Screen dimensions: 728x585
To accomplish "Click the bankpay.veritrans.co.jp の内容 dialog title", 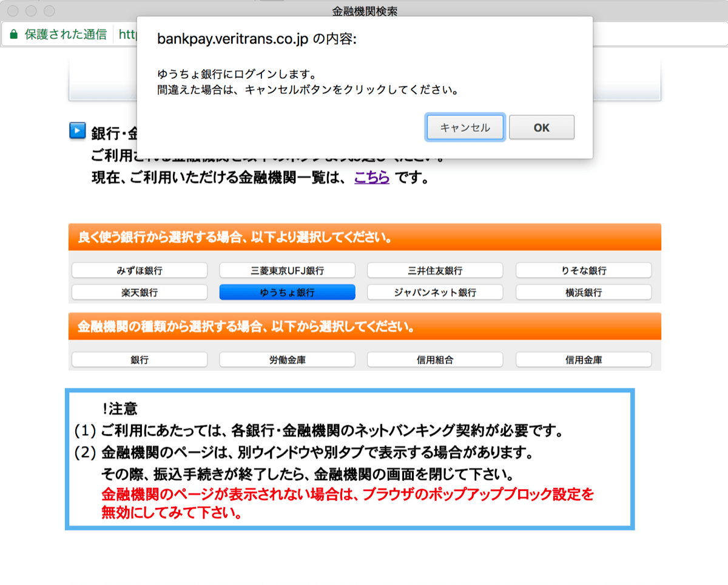I will pyautogui.click(x=257, y=39).
